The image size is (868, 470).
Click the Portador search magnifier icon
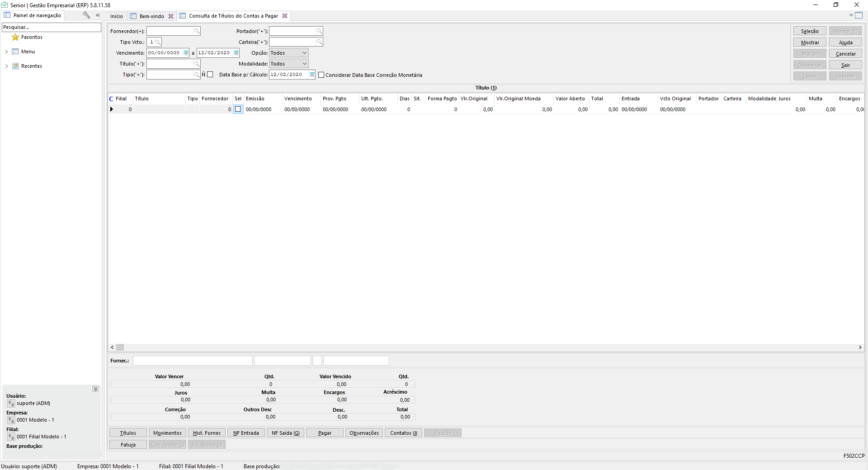click(x=320, y=31)
